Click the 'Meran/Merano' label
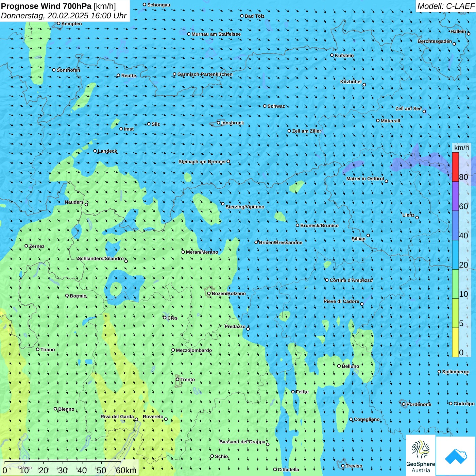The image size is (476, 476). (202, 252)
